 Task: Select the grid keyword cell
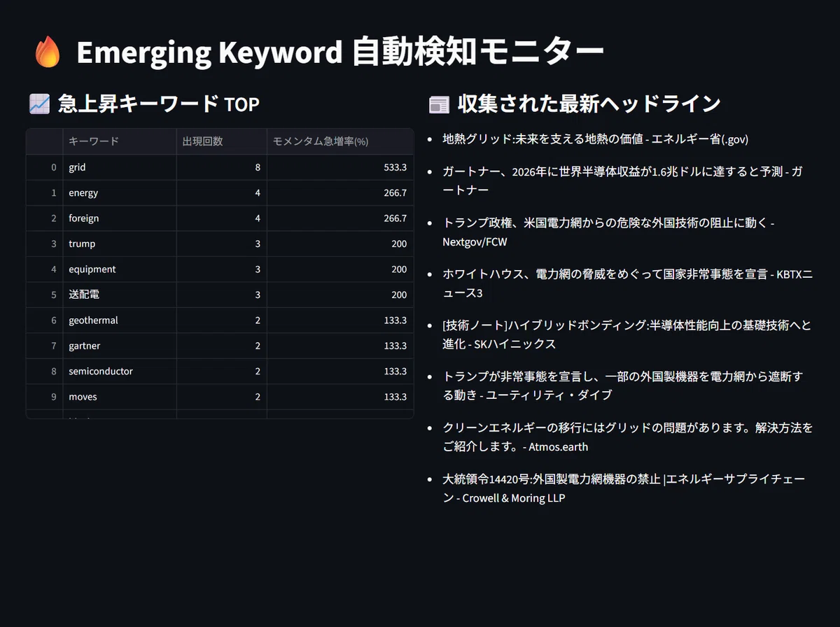tap(120, 167)
